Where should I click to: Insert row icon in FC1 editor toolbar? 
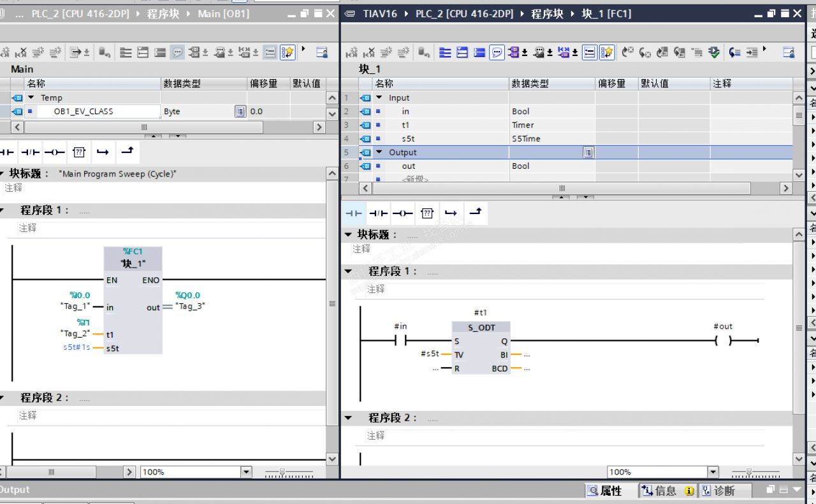pyautogui.click(x=386, y=52)
